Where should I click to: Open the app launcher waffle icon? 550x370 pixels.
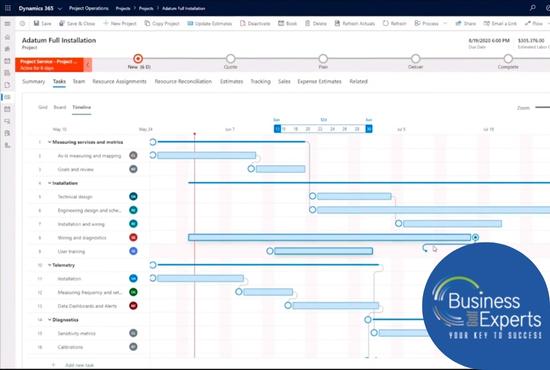(x=7, y=8)
